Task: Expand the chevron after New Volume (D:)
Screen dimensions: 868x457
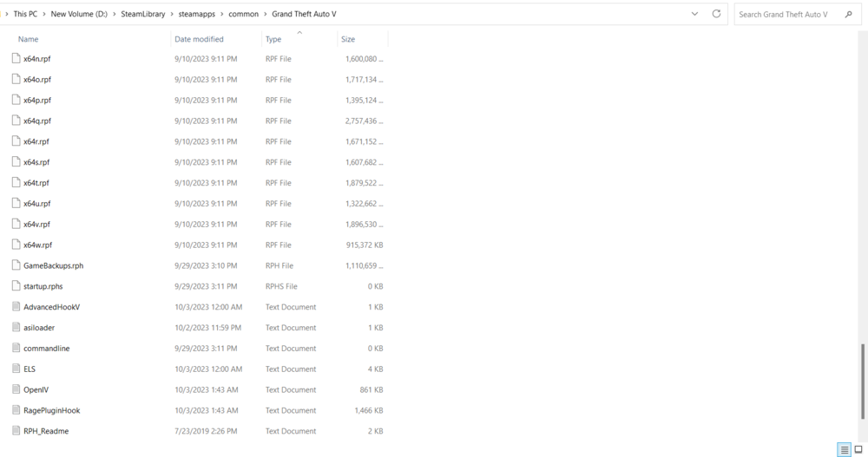Action: (115, 14)
